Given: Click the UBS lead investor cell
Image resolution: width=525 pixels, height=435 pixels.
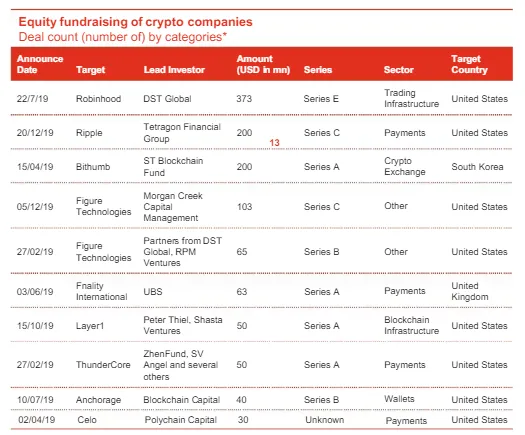Looking at the screenshot, I should [153, 292].
